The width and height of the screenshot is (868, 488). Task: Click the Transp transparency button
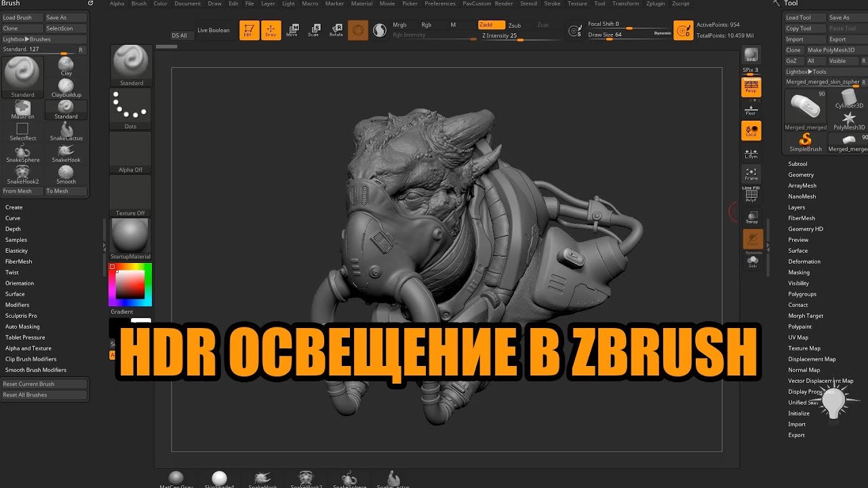[751, 218]
